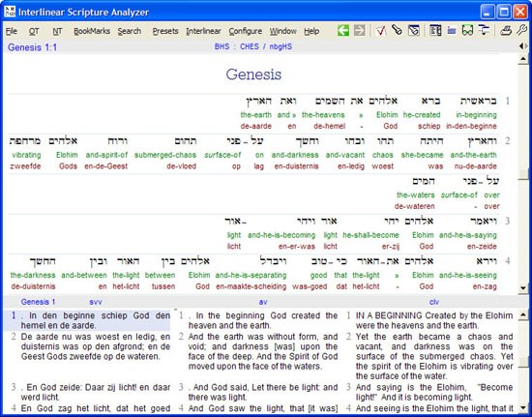Viewport: 532px width, 417px height.
Task: Click the 'in-beginning' gloss
Action: pyautogui.click(x=476, y=115)
